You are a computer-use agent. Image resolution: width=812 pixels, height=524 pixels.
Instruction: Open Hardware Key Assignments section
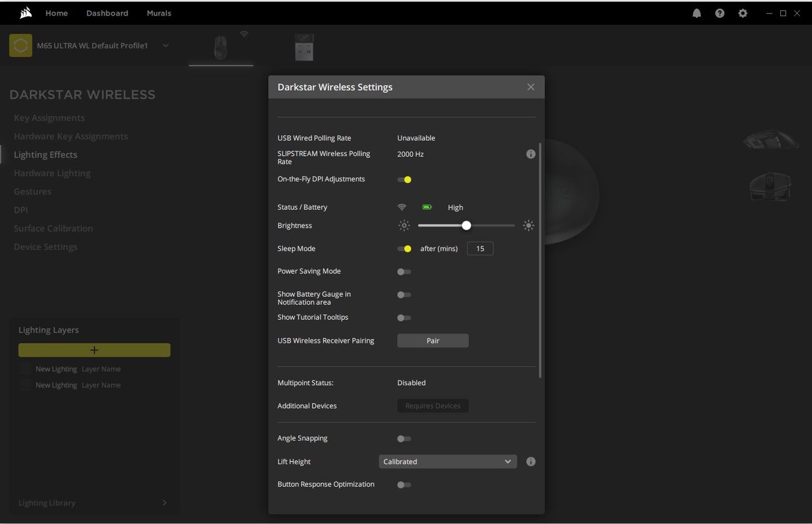point(71,136)
